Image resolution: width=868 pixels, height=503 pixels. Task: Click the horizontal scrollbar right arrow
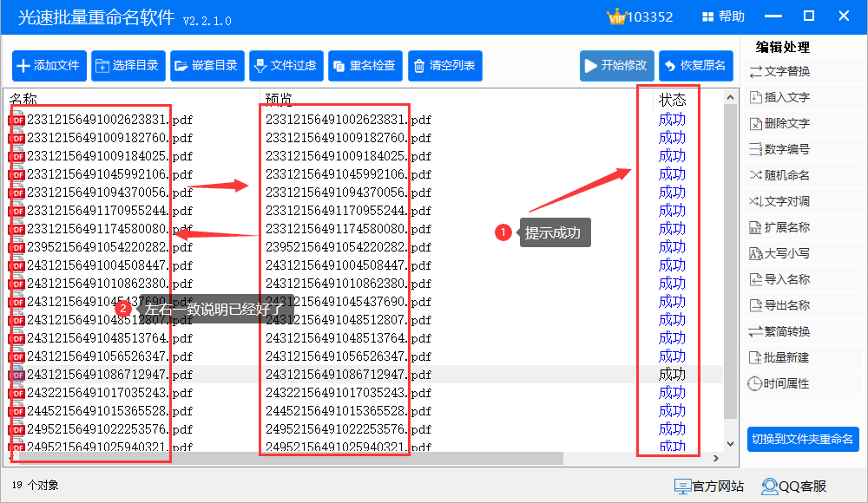point(716,458)
